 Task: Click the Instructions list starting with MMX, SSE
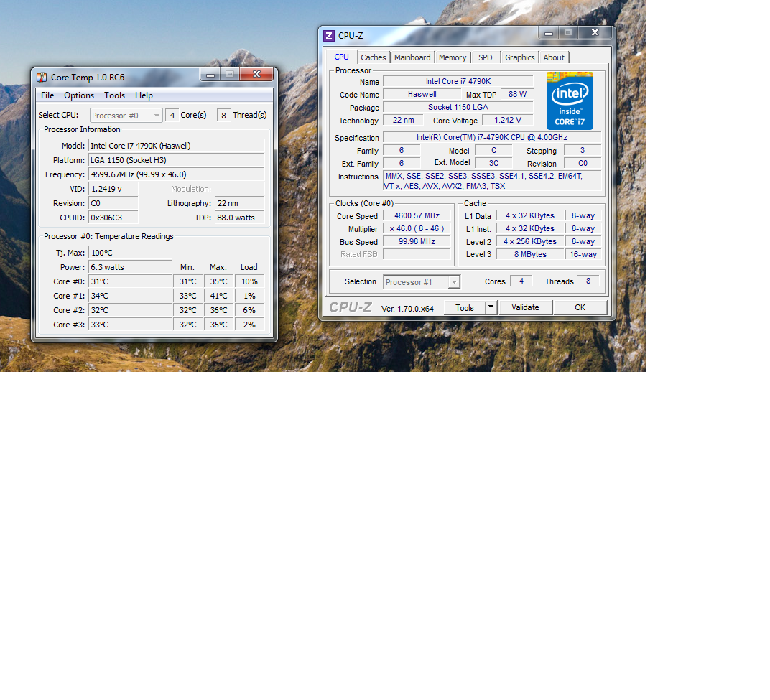pyautogui.click(x=492, y=181)
